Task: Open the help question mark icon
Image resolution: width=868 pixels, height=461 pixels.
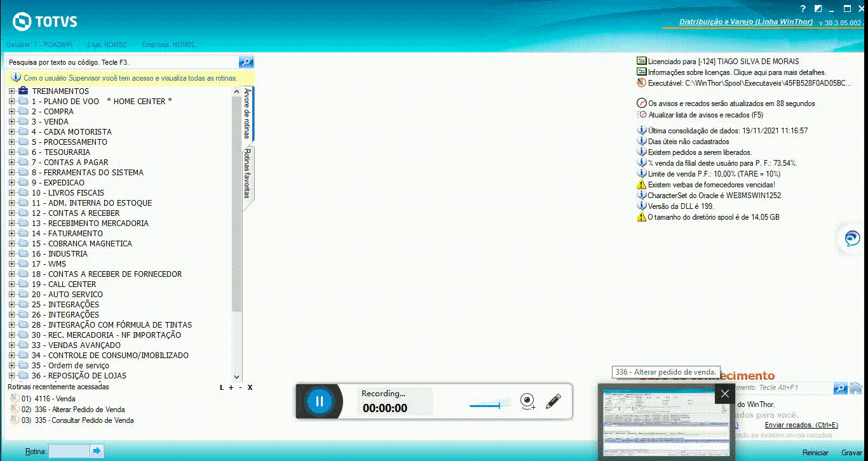Action: [x=803, y=9]
